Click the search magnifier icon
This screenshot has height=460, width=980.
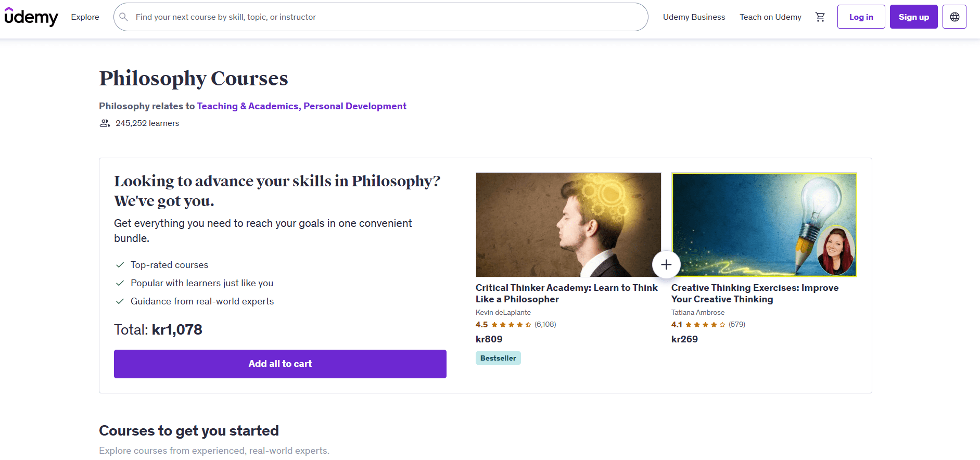(124, 17)
